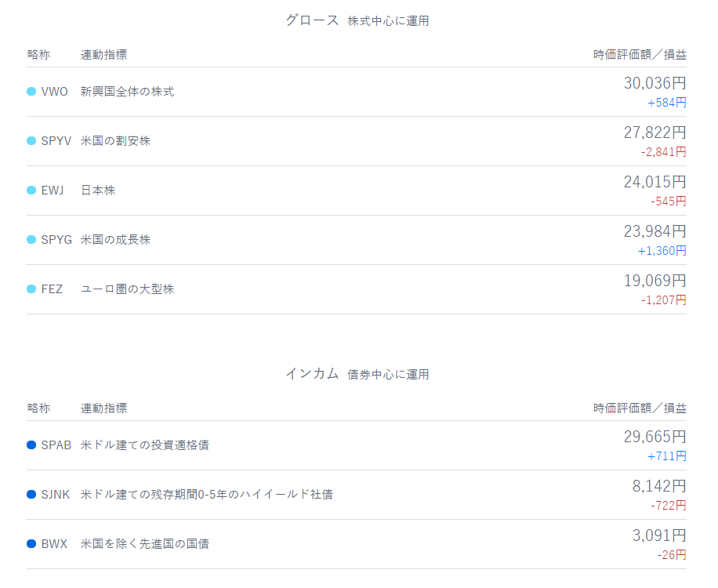Image resolution: width=718 pixels, height=588 pixels.
Task: Click the dark blue dot beside BWX
Action: 31,544
